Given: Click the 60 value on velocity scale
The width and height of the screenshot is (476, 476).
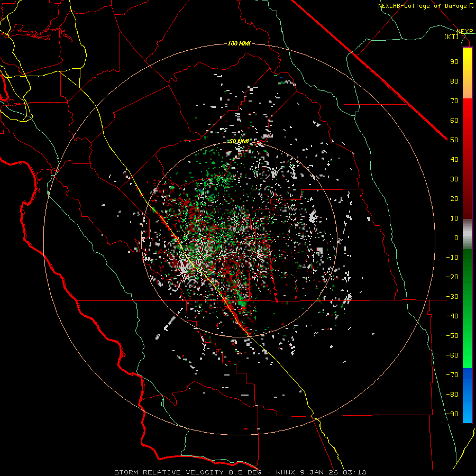Looking at the screenshot, I should (x=454, y=120).
